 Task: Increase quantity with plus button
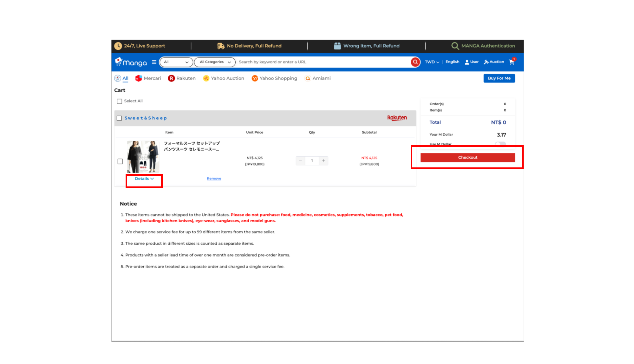click(x=323, y=161)
